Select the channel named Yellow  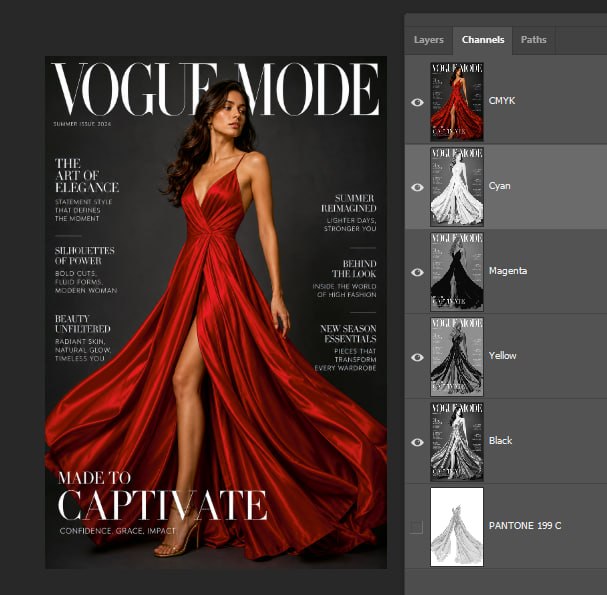tap(502, 355)
